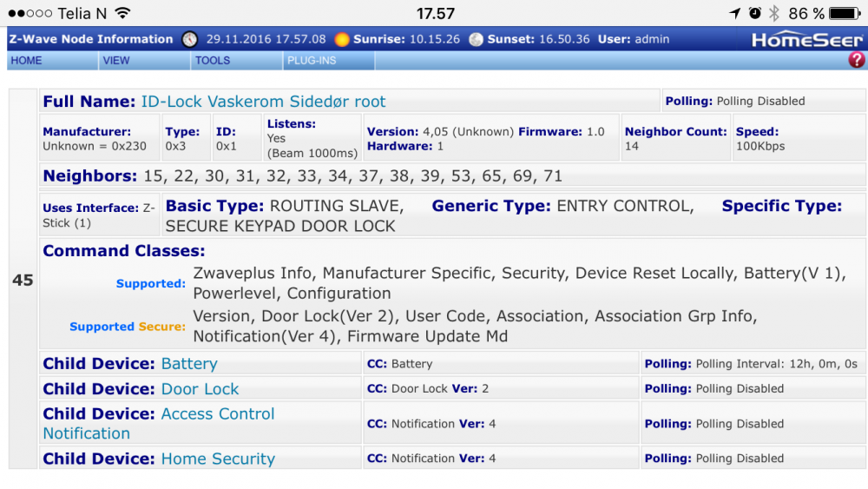Open the TOOLS menu
Viewport: 868px width, 489px height.
tap(213, 61)
